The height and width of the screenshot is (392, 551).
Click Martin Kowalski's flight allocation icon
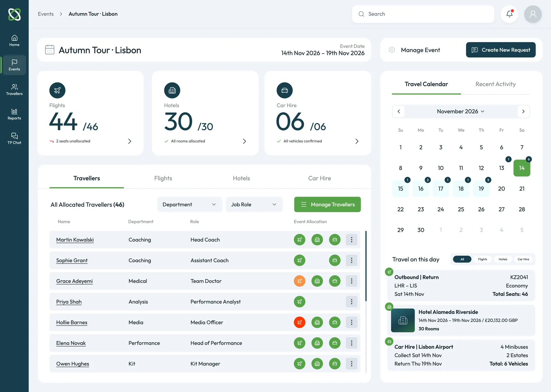[300, 240]
